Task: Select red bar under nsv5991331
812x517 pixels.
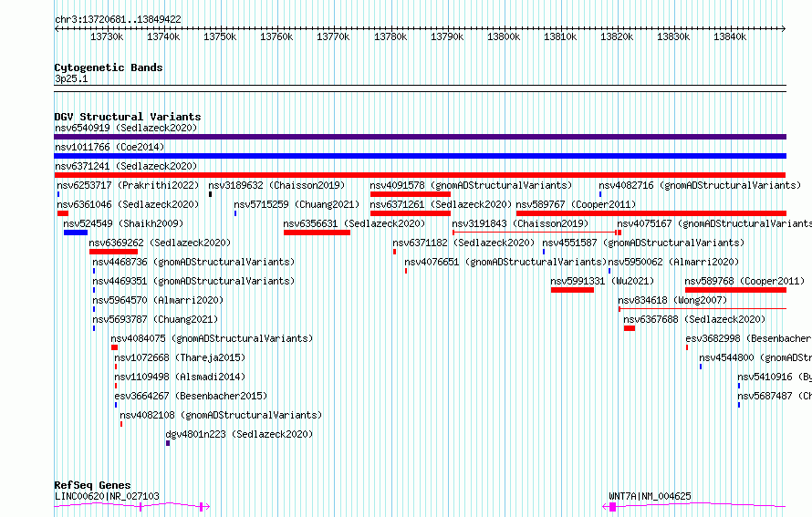Action: [x=572, y=290]
